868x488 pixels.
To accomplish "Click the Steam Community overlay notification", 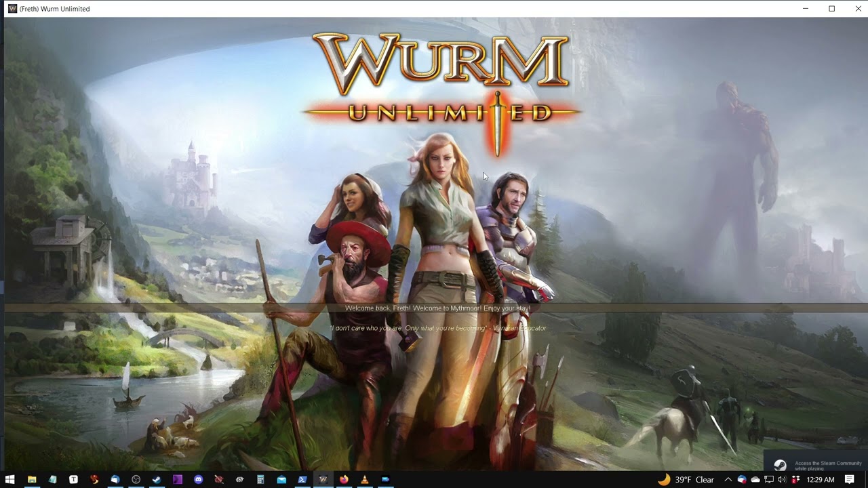I will tap(816, 461).
